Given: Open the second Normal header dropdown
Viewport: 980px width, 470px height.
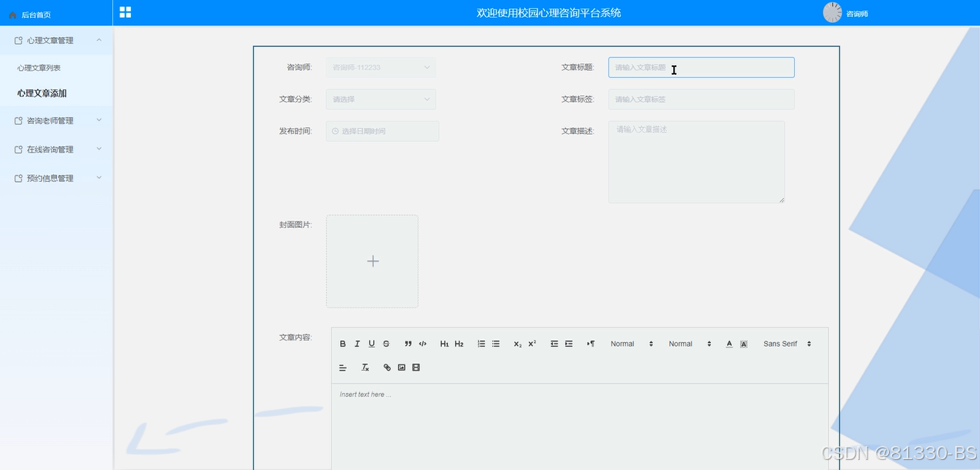Looking at the screenshot, I should pos(690,344).
